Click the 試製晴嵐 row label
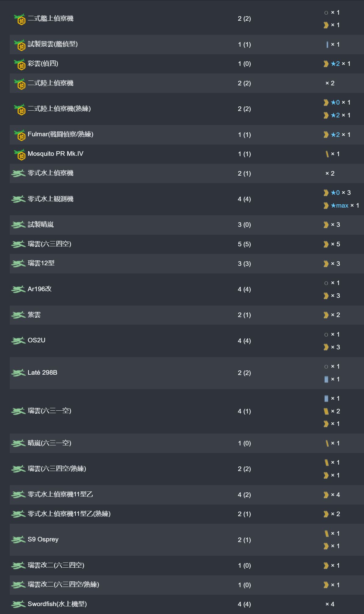This screenshot has width=364, height=614. click(41, 225)
